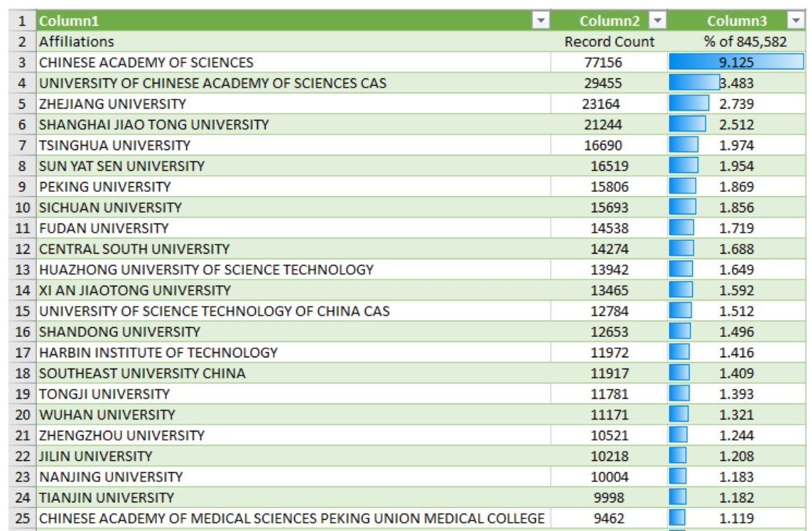This screenshot has width=812, height=531.
Task: Click the record count cell 13465
Action: (609, 290)
